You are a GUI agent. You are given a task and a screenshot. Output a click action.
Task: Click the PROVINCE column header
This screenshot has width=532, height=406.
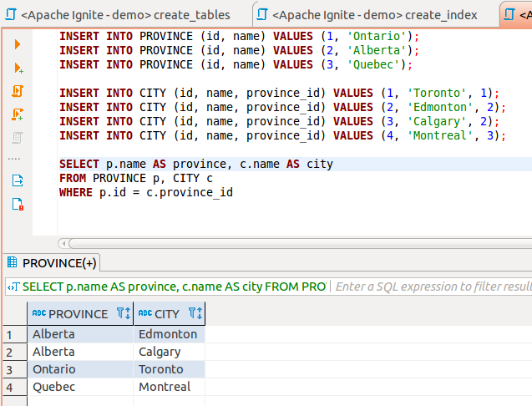(80, 313)
